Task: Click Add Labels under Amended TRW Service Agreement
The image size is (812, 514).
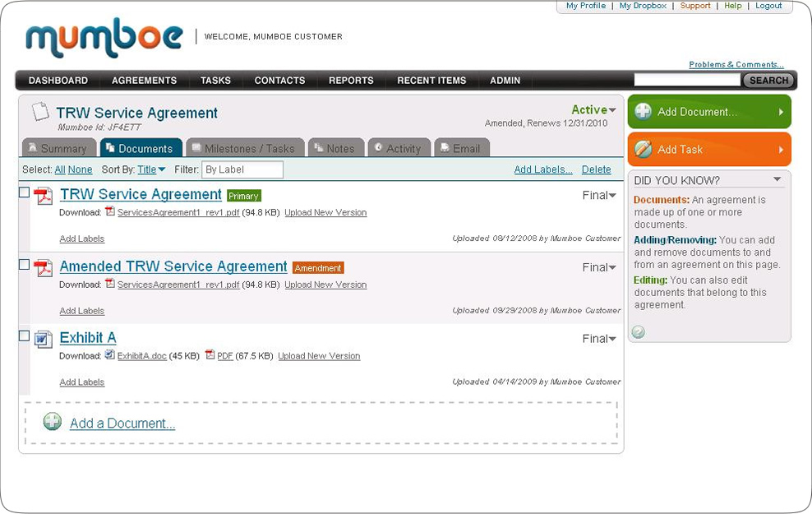Action: 82,311
